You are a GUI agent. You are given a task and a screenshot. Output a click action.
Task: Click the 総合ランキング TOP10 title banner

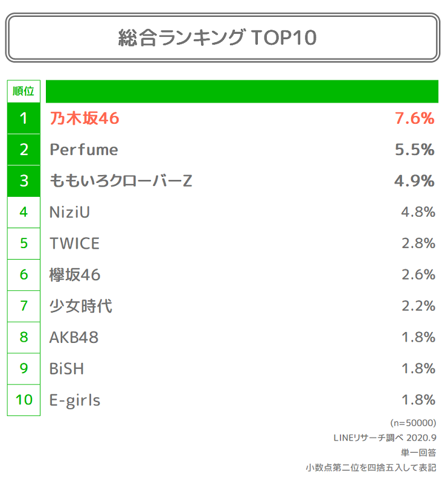[x=223, y=37]
